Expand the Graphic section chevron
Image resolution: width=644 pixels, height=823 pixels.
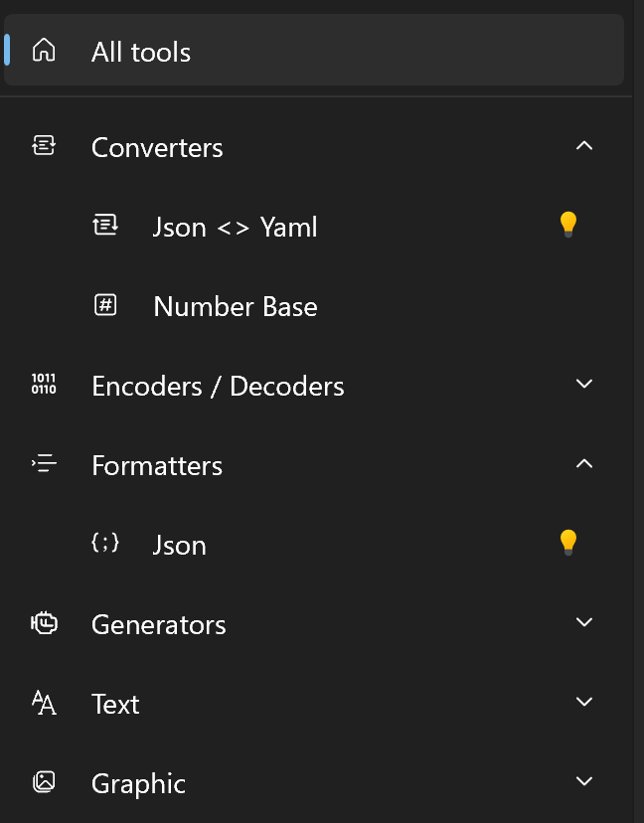(584, 782)
